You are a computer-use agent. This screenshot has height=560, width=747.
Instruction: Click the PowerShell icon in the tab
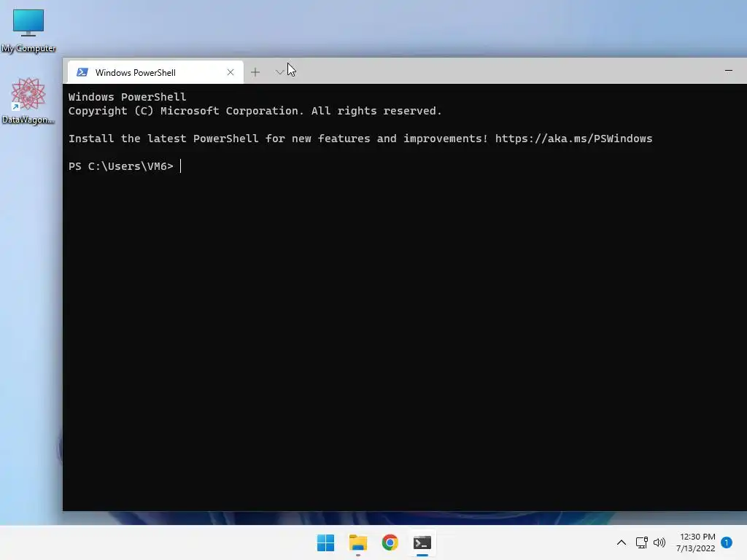pyautogui.click(x=82, y=72)
